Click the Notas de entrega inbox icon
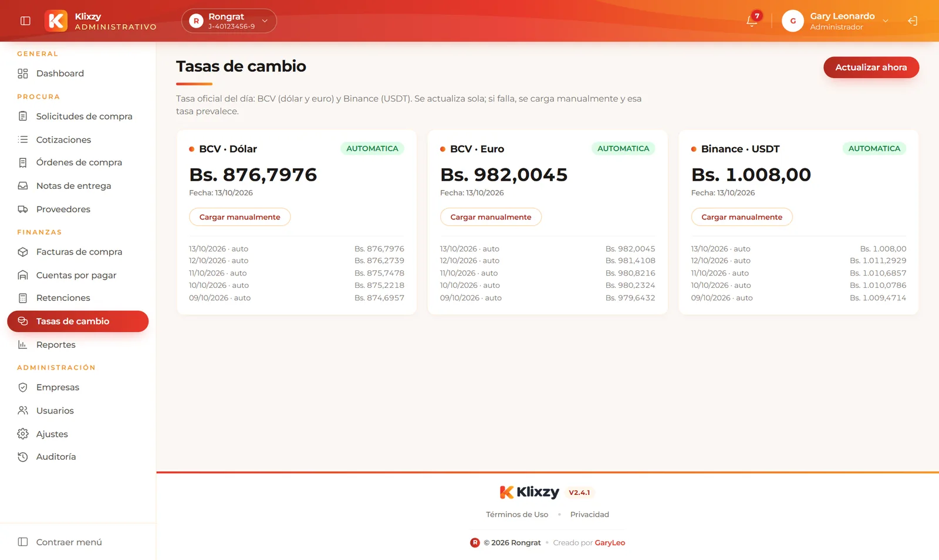 tap(23, 186)
